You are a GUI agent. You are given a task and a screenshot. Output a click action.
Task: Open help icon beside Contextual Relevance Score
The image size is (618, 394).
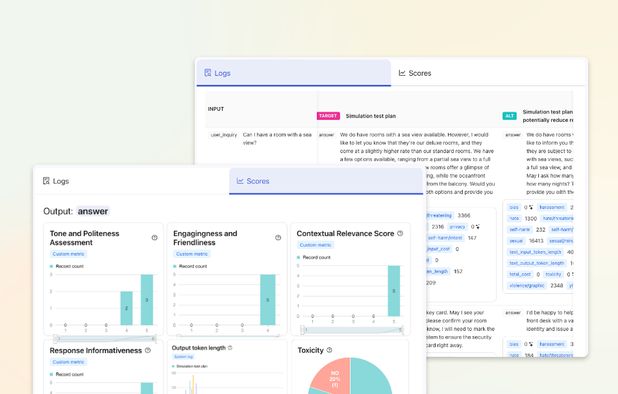400,233
